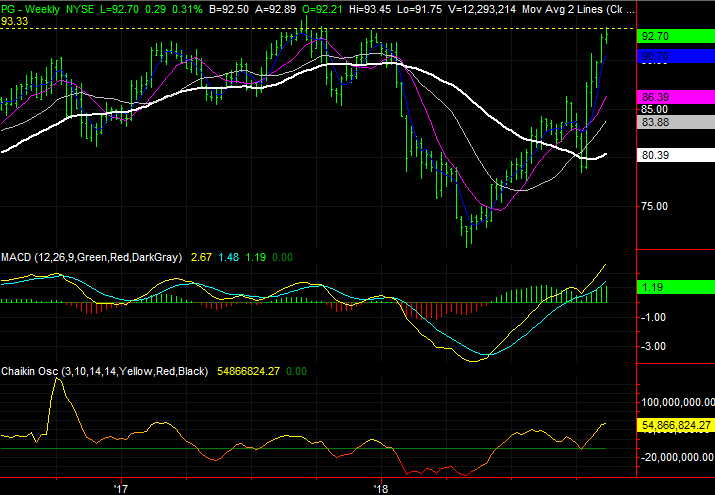Screen dimensions: 715x495
Task: Click the green 1.19 MACD axis tag
Action: 675,287
